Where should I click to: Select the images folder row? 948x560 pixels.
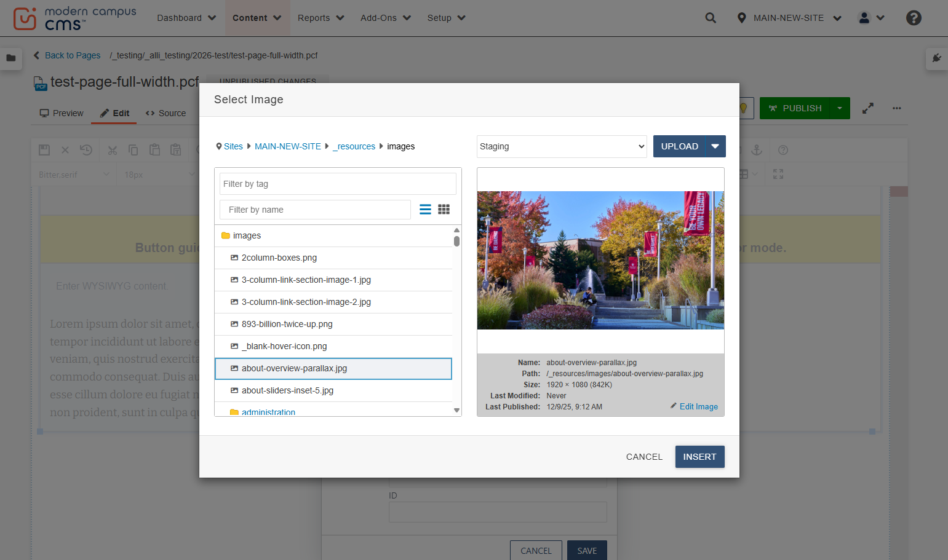coord(333,235)
